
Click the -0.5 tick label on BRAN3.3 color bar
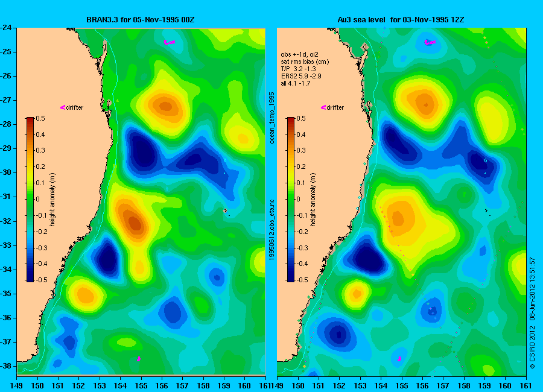(42, 280)
